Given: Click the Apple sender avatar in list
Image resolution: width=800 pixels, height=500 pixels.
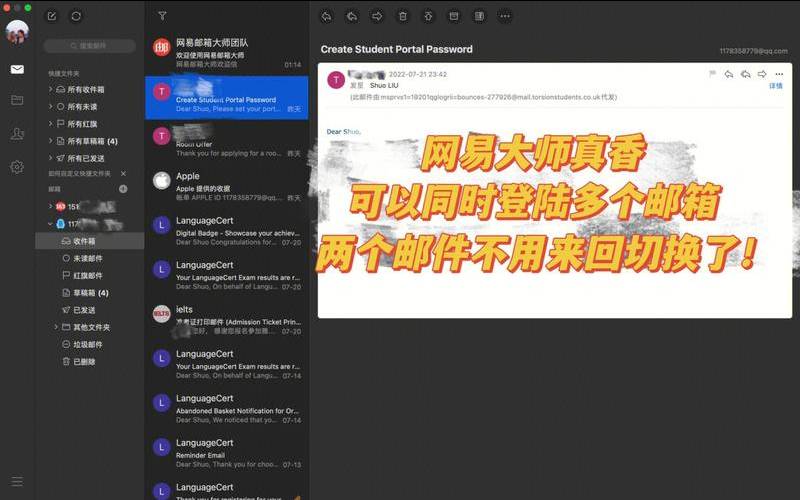Looking at the screenshot, I should pos(162,181).
